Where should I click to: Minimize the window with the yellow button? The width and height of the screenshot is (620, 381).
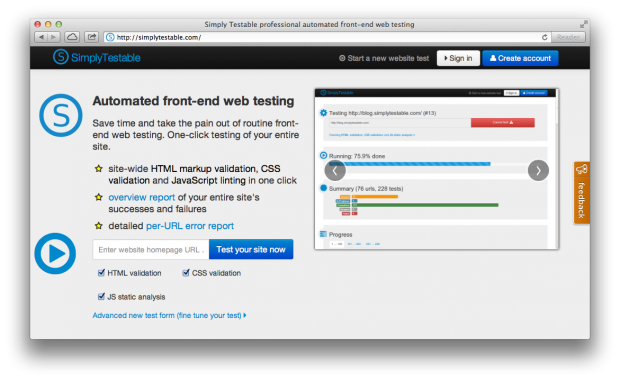pyautogui.click(x=48, y=24)
